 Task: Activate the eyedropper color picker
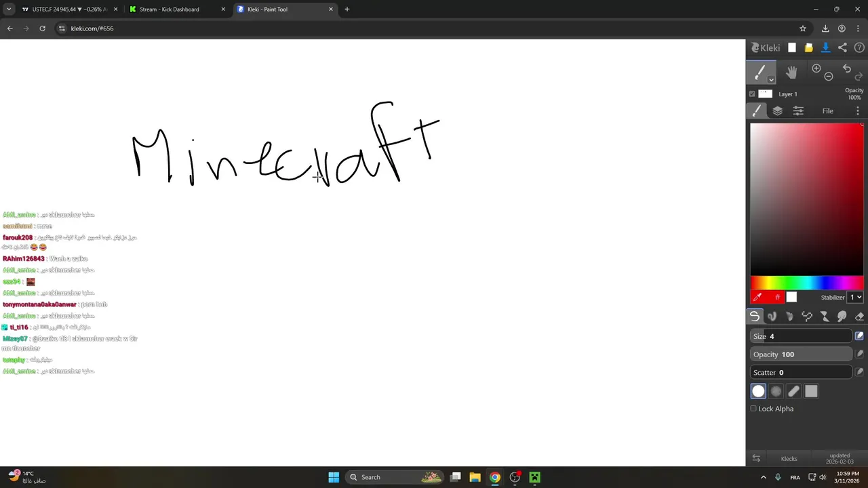[757, 297]
